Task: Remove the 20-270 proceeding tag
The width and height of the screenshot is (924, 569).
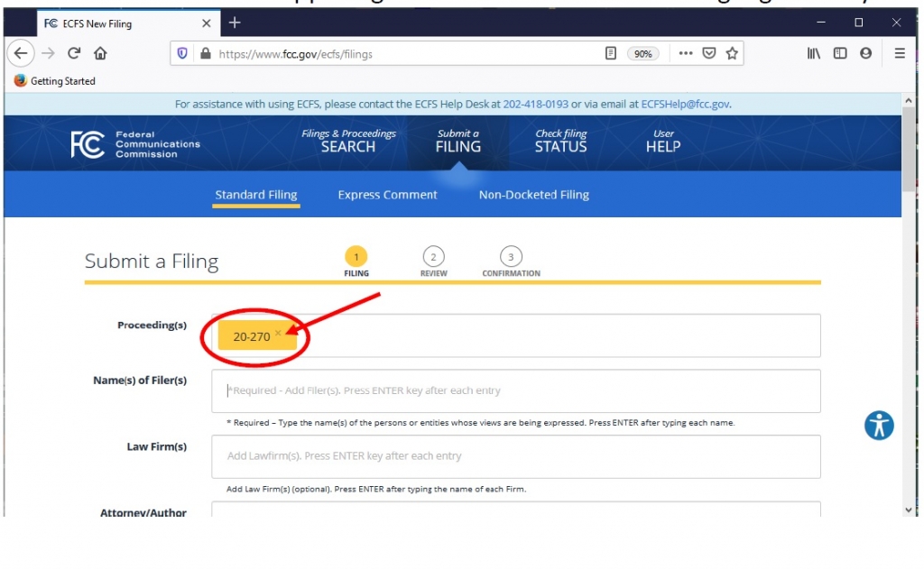Action: (x=278, y=334)
